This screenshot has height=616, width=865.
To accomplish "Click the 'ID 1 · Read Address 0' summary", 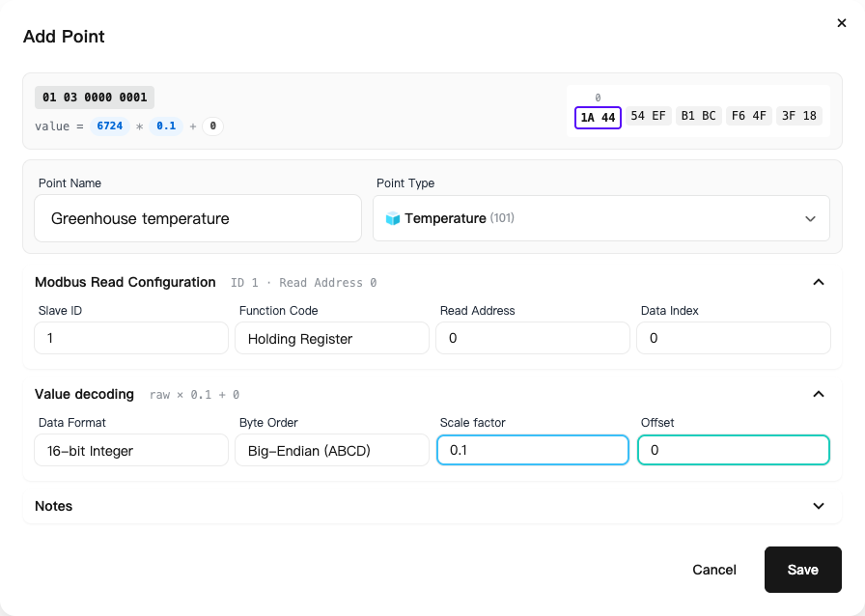I will (x=303, y=283).
